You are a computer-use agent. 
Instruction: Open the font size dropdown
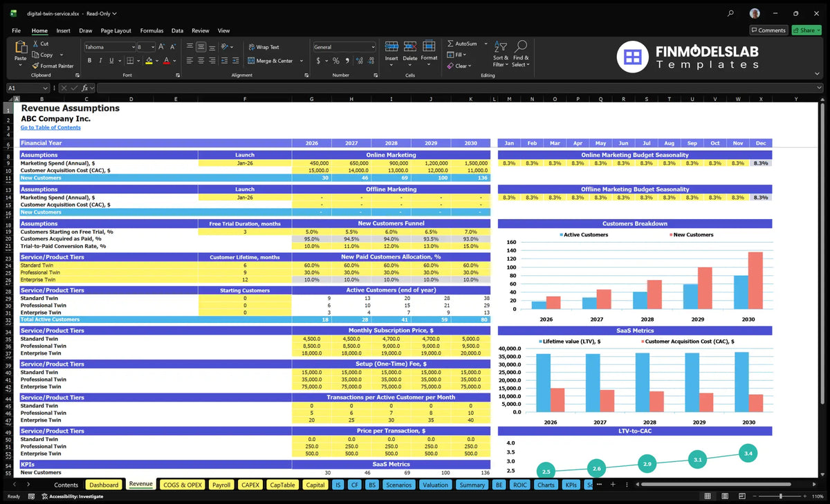(153, 47)
